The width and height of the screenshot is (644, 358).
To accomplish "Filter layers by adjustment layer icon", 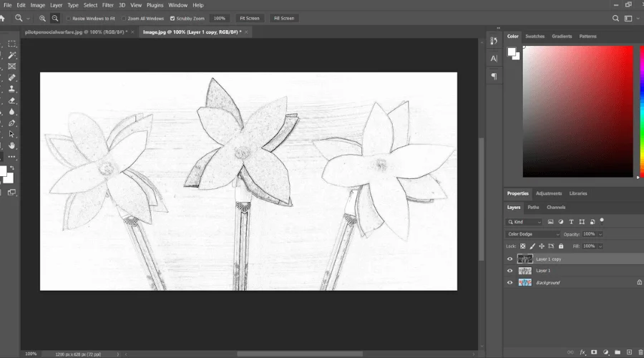I will (560, 222).
